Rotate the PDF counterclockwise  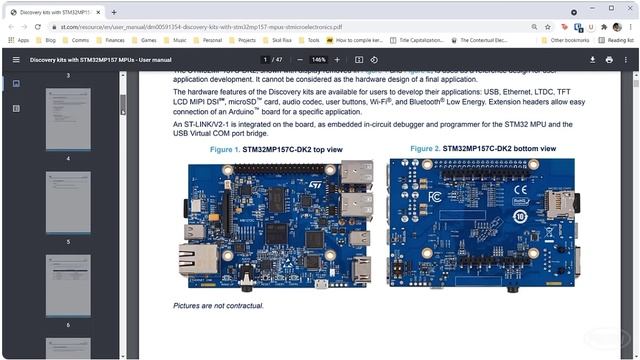pyautogui.click(x=374, y=60)
